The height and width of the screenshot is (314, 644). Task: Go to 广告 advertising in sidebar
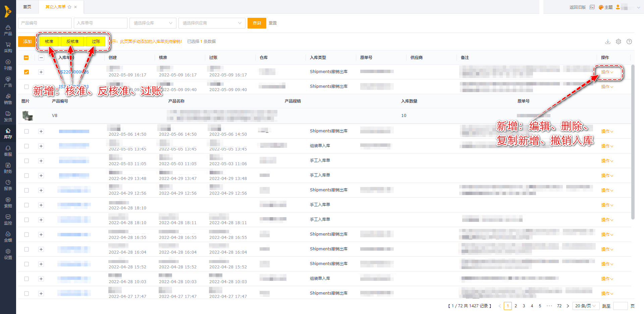(8, 81)
